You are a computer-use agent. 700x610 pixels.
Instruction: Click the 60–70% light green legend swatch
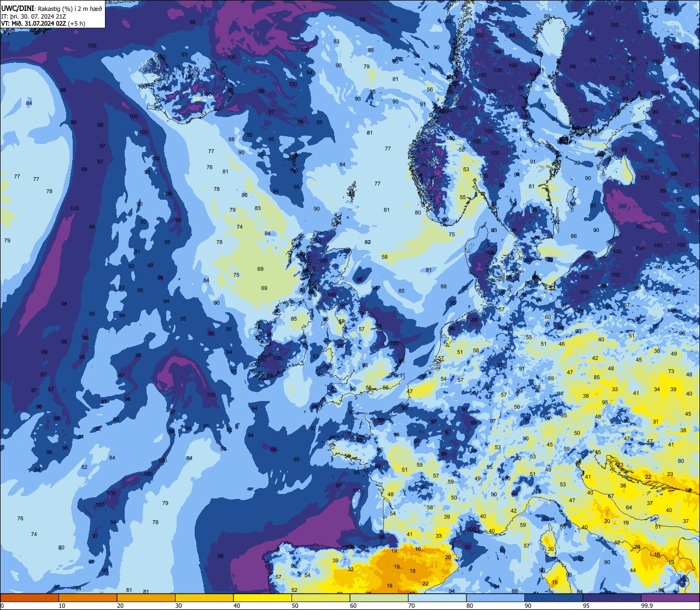pos(379,598)
